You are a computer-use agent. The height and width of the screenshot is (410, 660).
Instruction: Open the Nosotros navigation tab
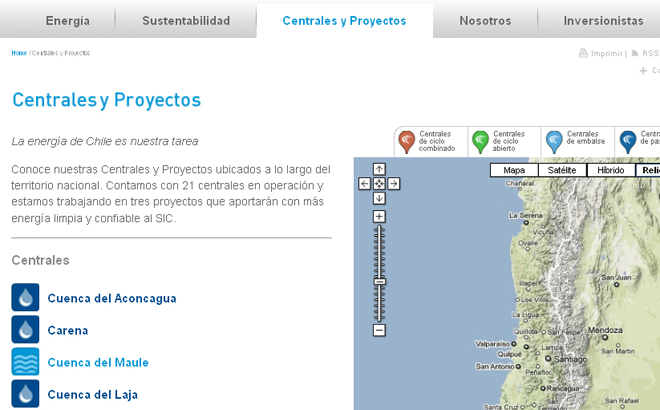coord(485,21)
